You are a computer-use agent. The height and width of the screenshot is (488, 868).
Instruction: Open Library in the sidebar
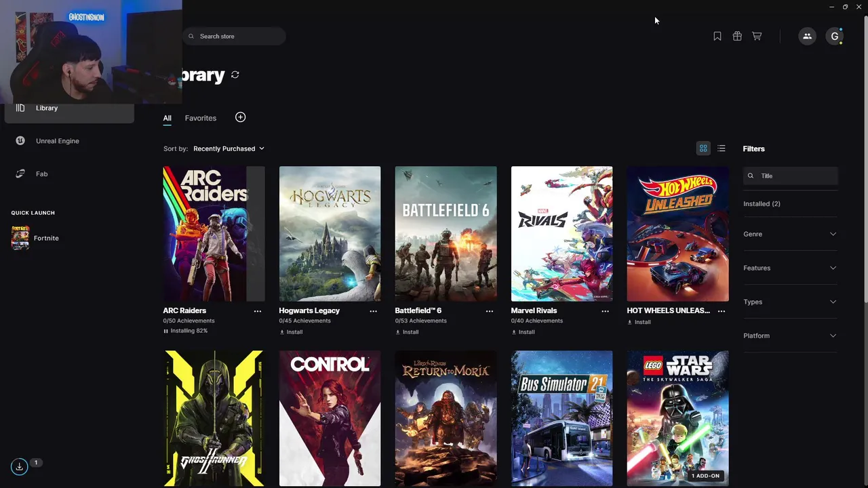[47, 108]
